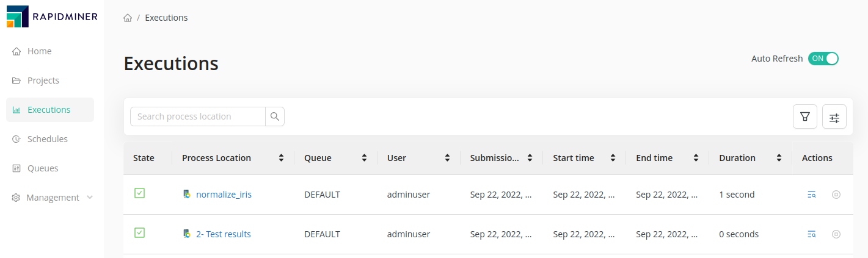The height and width of the screenshot is (258, 868).
Task: Click the search magnifier button
Action: click(275, 116)
